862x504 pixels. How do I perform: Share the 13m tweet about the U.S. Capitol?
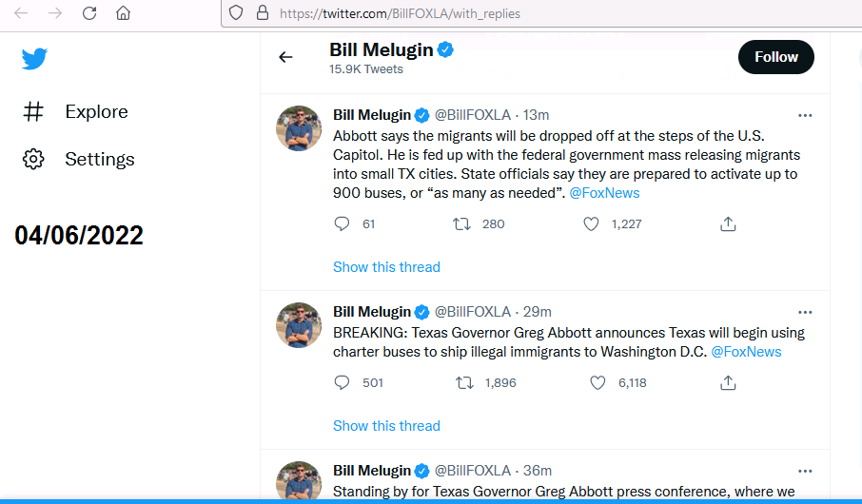click(728, 224)
